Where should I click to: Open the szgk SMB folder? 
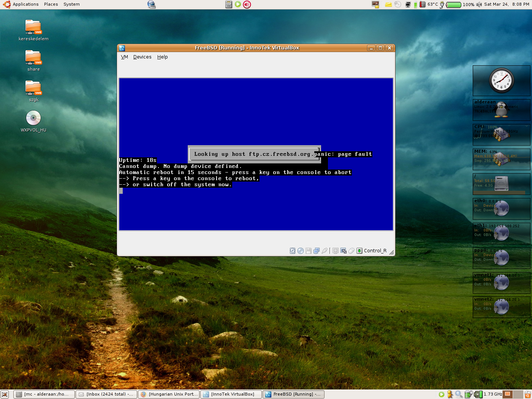click(33, 91)
